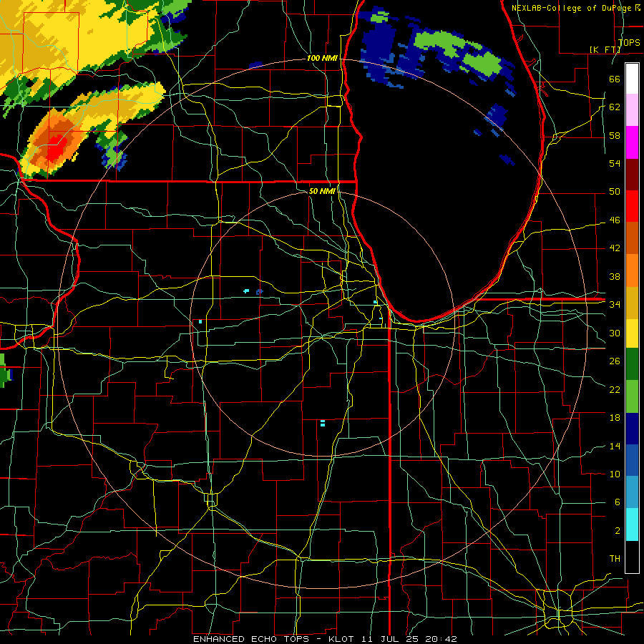Click the 11 JUL 25 date in caption

tap(390, 639)
